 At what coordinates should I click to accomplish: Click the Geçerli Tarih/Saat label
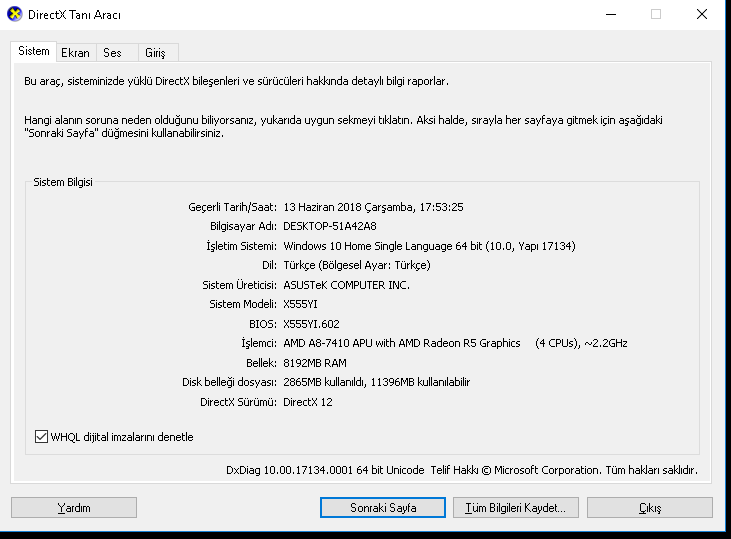[x=232, y=207]
